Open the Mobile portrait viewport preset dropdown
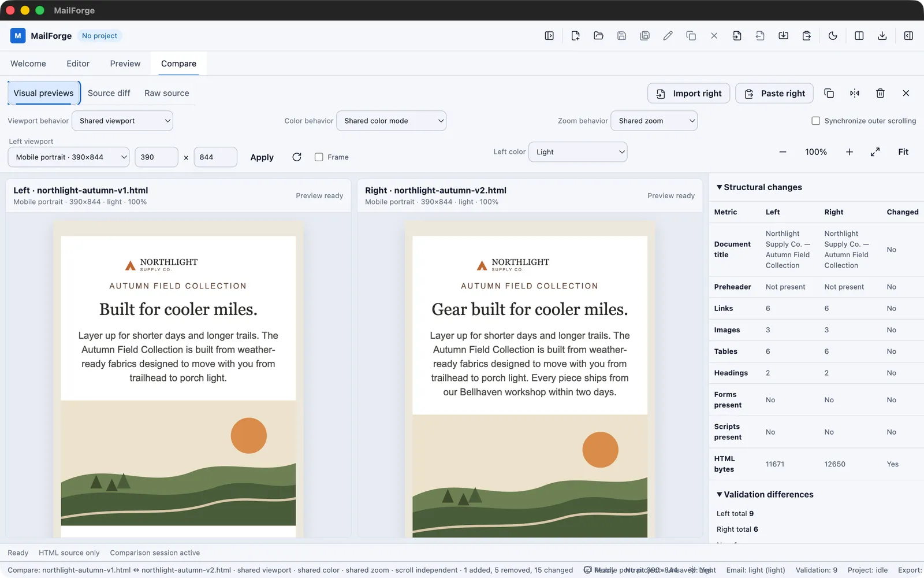The image size is (924, 578). pyautogui.click(x=69, y=157)
